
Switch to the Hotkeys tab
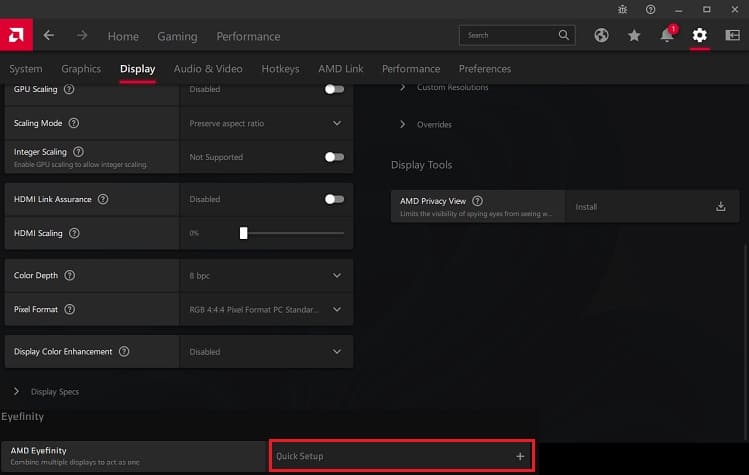click(280, 69)
